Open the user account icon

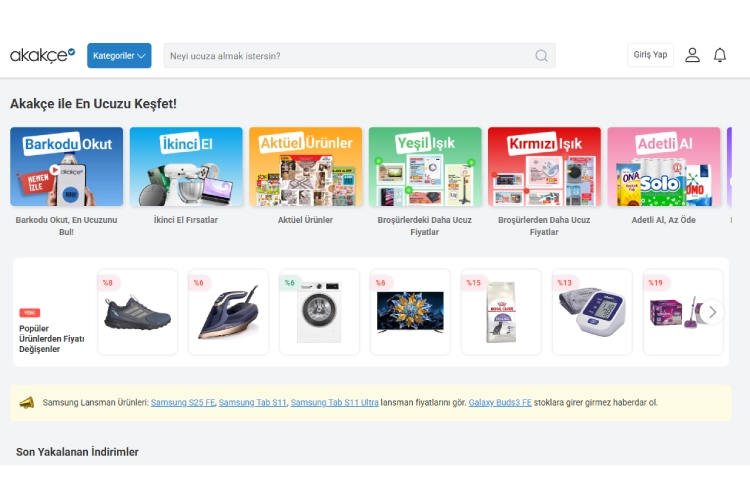tap(692, 55)
